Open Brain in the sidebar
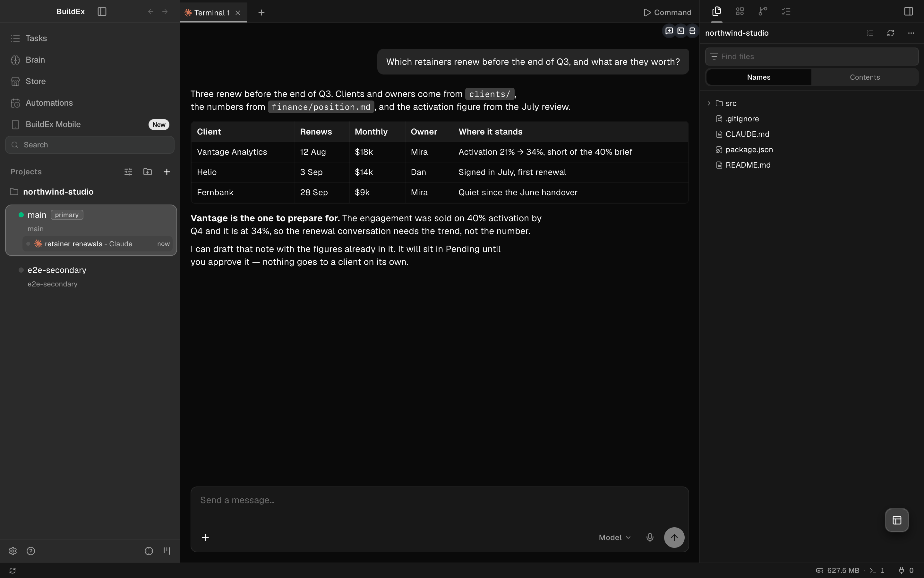Screen dimensions: 924x578 (x=90, y=60)
